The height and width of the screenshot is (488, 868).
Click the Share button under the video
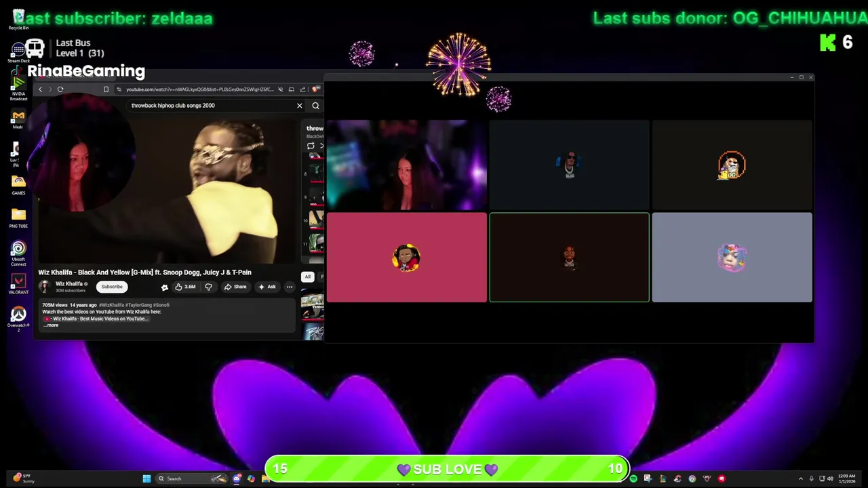pyautogui.click(x=235, y=287)
